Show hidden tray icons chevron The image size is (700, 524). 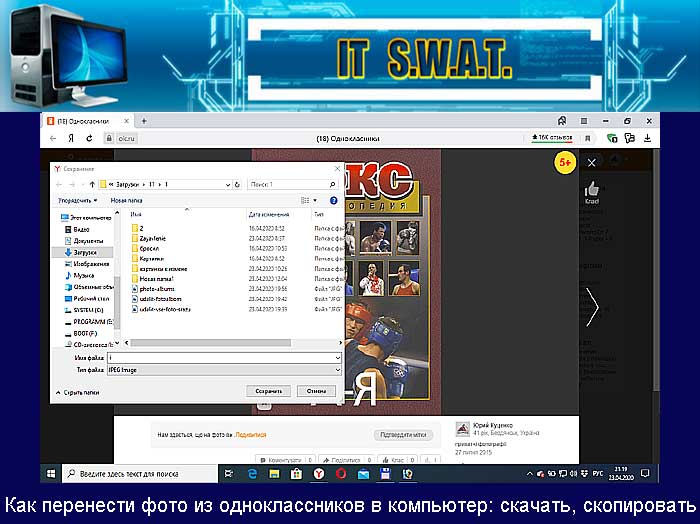pos(529,474)
